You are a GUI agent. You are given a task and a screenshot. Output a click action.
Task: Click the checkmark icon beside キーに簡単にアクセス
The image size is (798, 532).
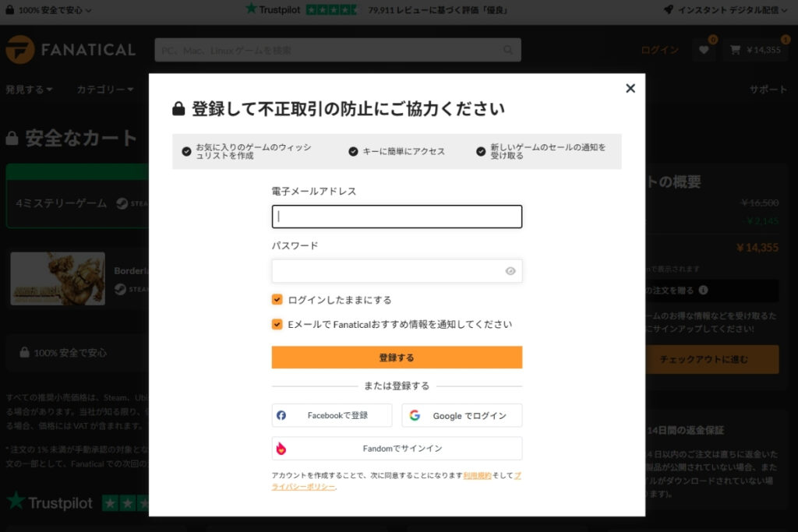click(353, 152)
